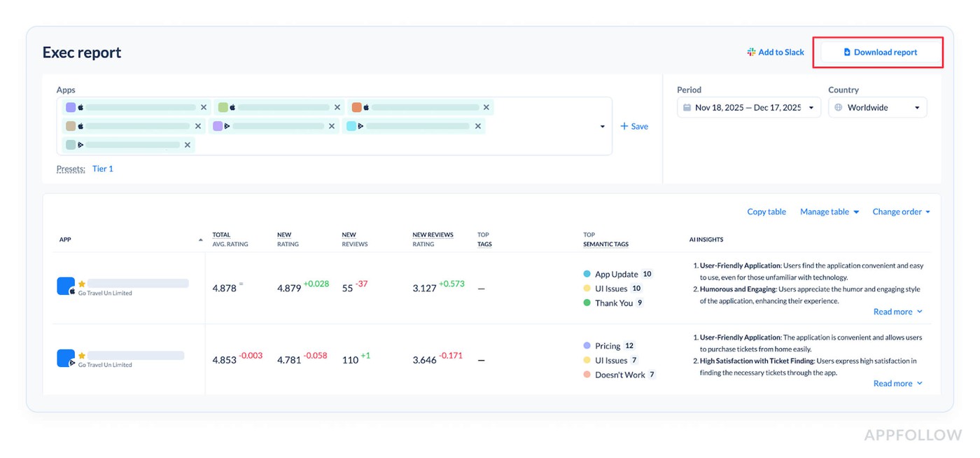Open the Change order menu
Viewport: 980px width, 458px height.
tap(901, 211)
